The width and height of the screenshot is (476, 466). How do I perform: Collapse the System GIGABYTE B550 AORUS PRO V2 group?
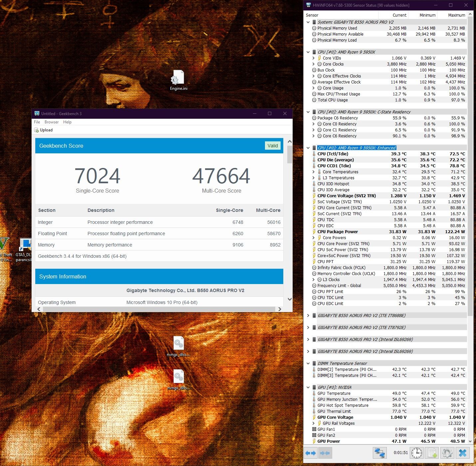point(308,22)
